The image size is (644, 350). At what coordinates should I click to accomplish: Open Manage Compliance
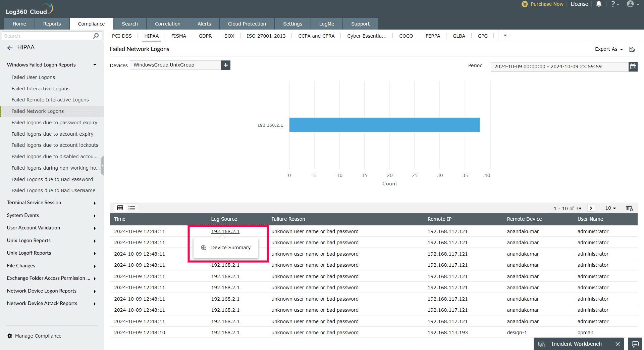[38, 336]
